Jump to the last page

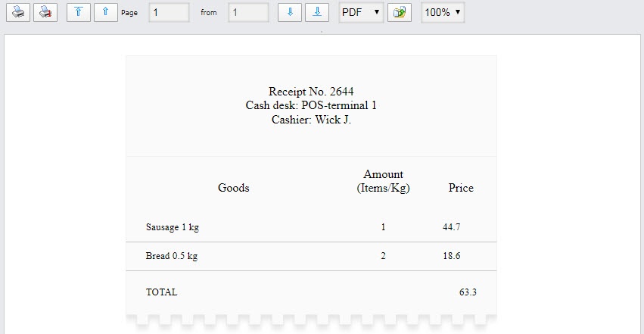pyautogui.click(x=316, y=13)
